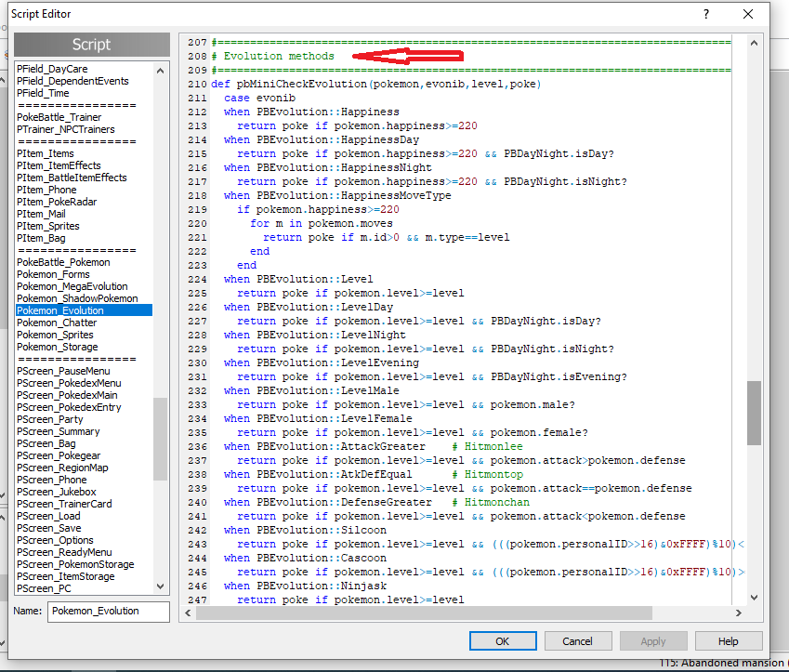This screenshot has height=672, width=789.
Task: Select Pokemon_Chatter in script list
Action: 55,323
